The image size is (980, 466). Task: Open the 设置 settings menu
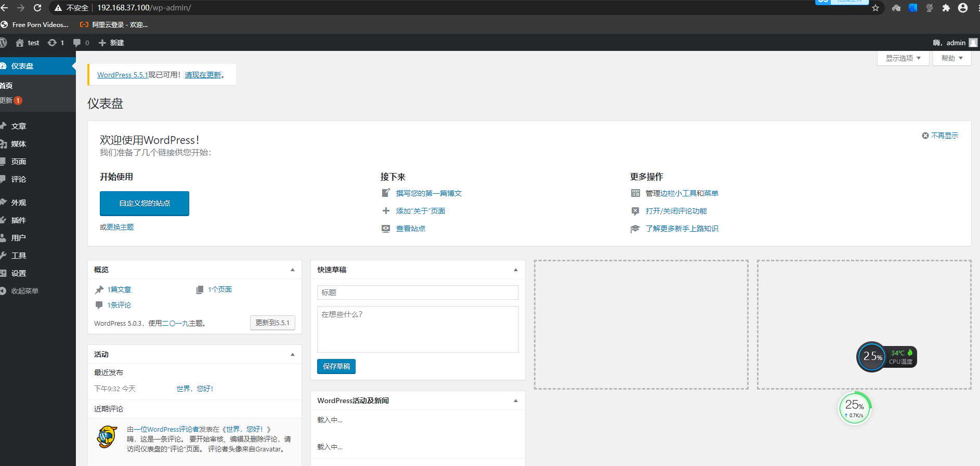click(38, 273)
